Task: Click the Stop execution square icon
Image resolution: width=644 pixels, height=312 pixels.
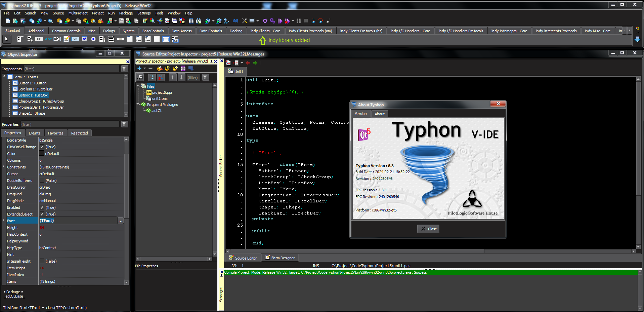Action: coord(306,21)
